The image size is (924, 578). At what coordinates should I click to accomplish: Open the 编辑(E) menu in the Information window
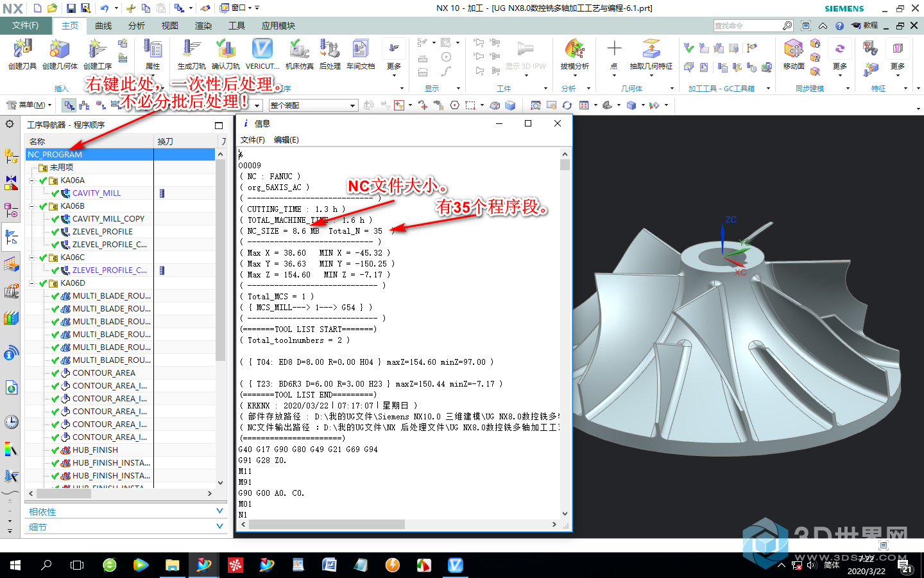[286, 140]
